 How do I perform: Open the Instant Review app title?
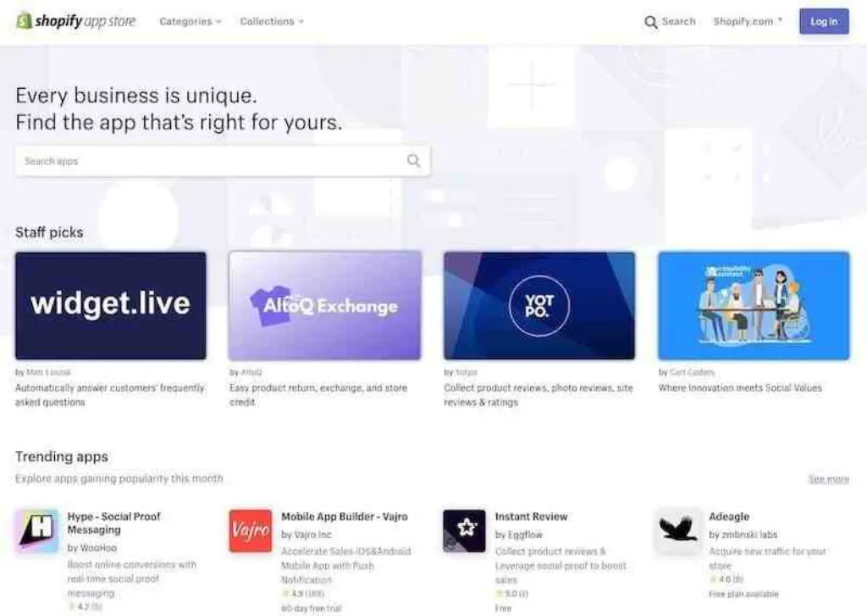coord(532,516)
